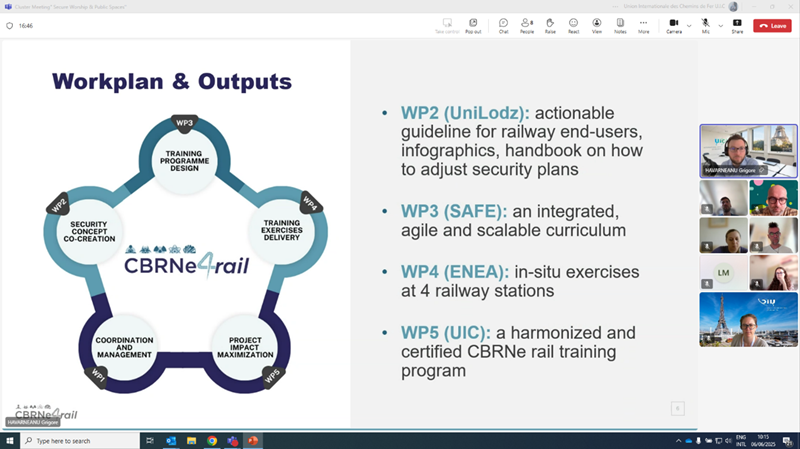
Task: Click the Share screen icon
Action: click(737, 25)
